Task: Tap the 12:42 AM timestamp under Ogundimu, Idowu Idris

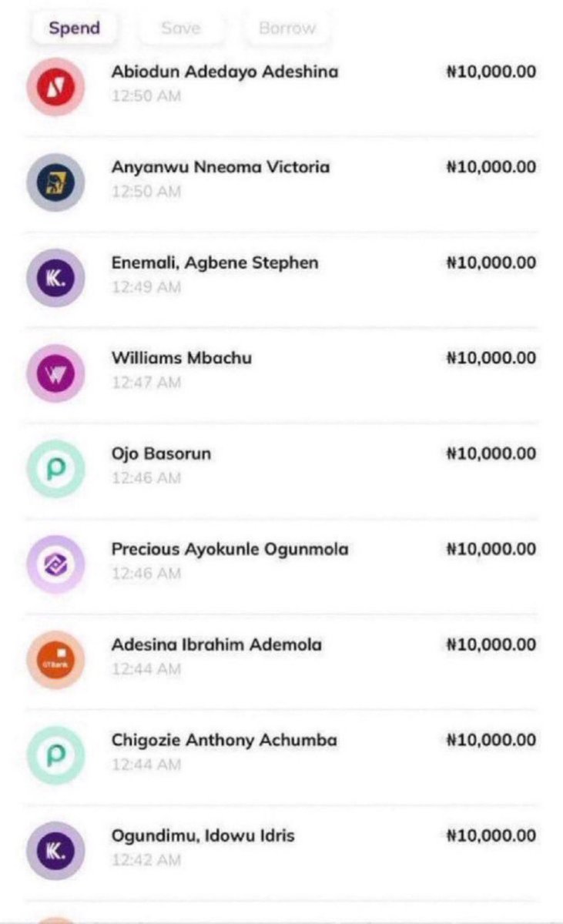Action: 146,860
